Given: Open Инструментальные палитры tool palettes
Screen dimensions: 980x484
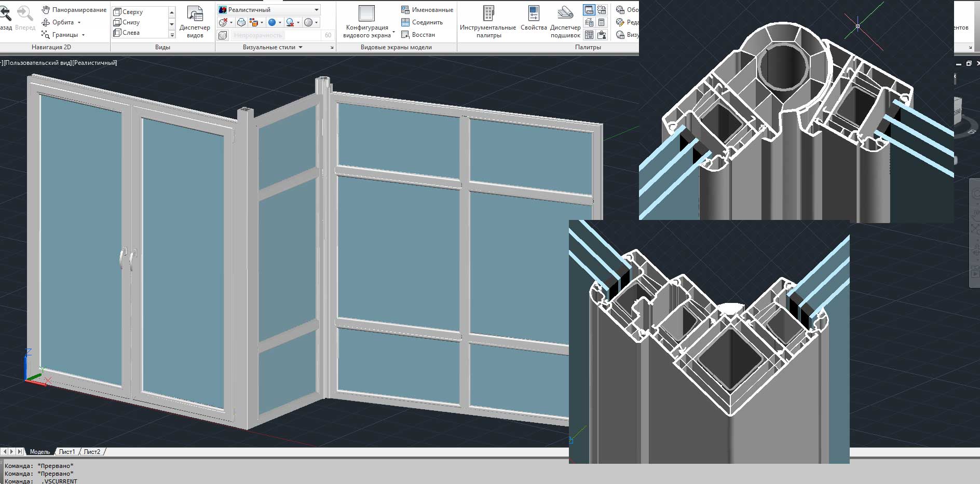Looking at the screenshot, I should coord(488,22).
